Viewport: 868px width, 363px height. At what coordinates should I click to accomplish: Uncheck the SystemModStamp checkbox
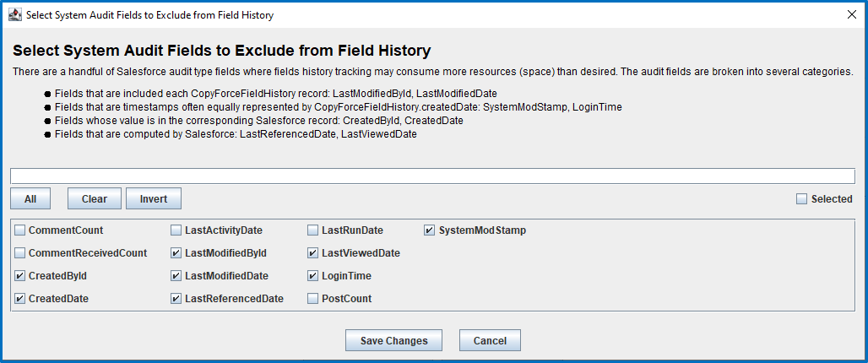pyautogui.click(x=430, y=230)
